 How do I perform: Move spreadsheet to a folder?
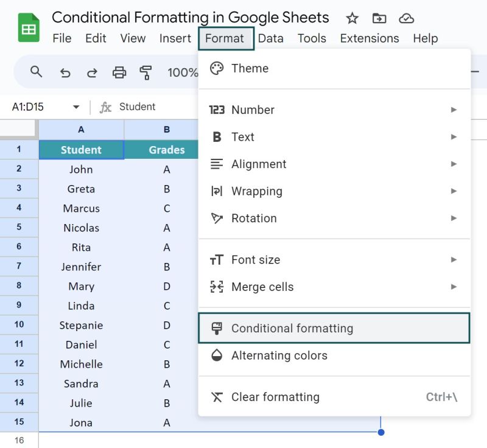pyautogui.click(x=379, y=19)
